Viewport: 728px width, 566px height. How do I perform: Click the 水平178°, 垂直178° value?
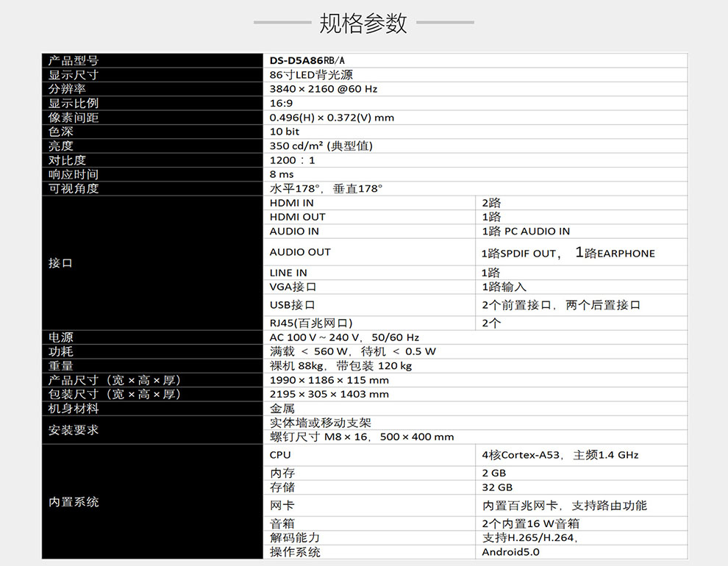pos(326,189)
